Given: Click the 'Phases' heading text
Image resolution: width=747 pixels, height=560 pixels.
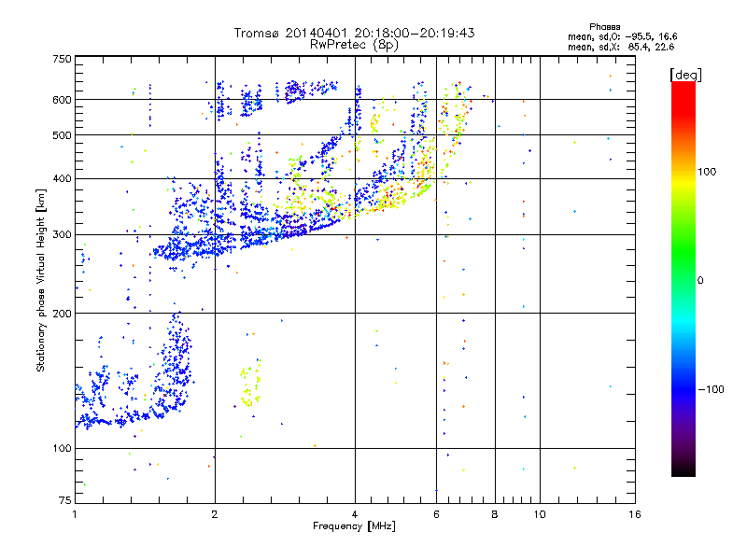Looking at the screenshot, I should 604,27.
